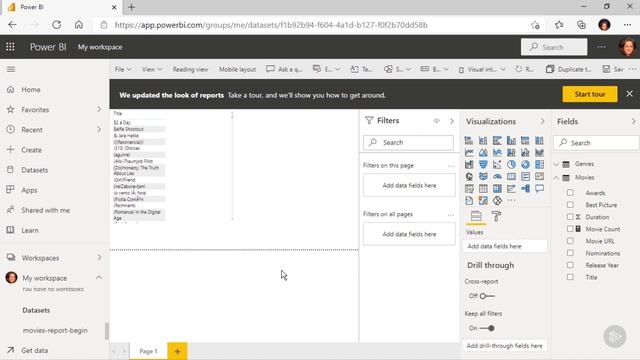
Task: Select the Ribbon chart visualization
Action: (x=539, y=153)
